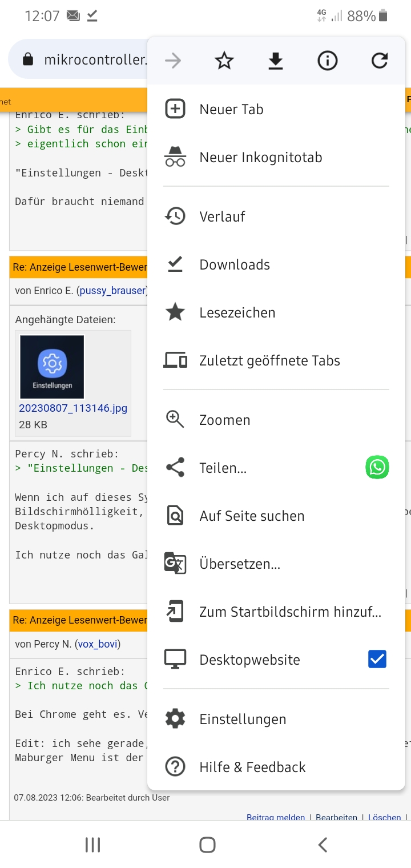This screenshot has height=868, width=411.
Task: Tap the Android home button
Action: point(207,845)
